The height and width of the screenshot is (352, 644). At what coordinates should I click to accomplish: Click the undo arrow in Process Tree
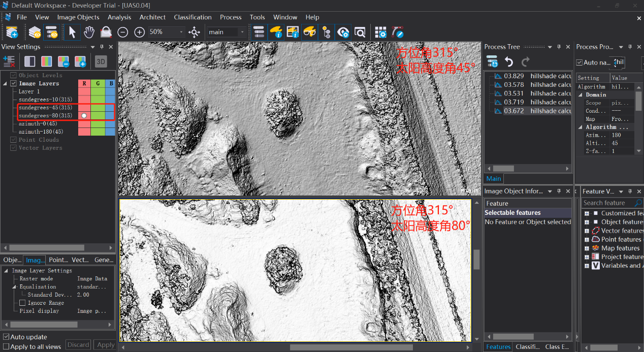click(x=509, y=62)
